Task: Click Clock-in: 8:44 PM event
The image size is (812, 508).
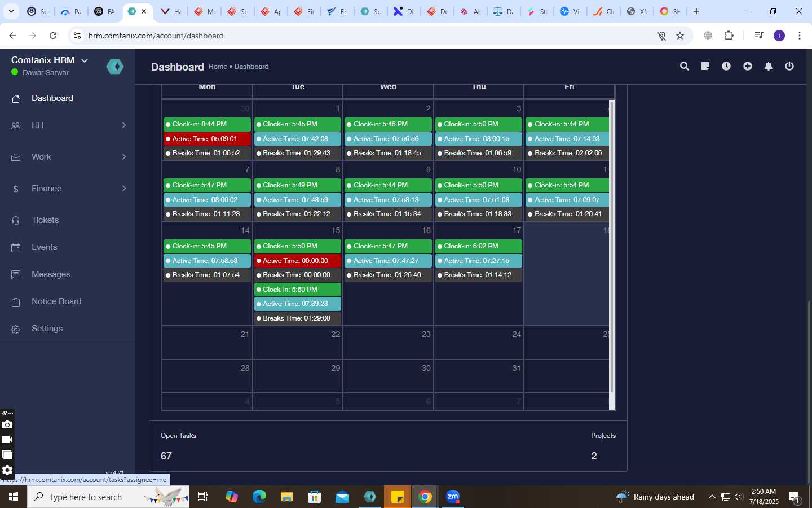Action: click(x=207, y=124)
